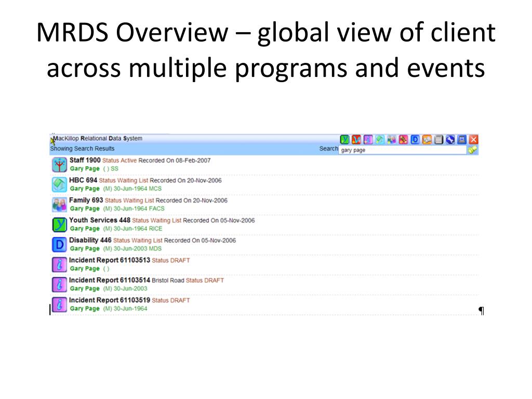The width and height of the screenshot is (532, 399).
Task: Click the red V toolbar icon
Action: pyautogui.click(x=356, y=139)
